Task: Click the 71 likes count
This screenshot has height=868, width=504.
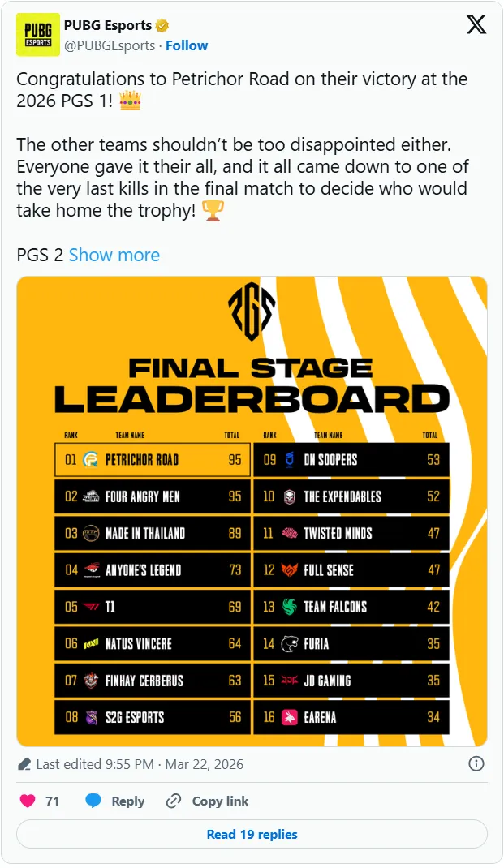Action: tap(53, 801)
